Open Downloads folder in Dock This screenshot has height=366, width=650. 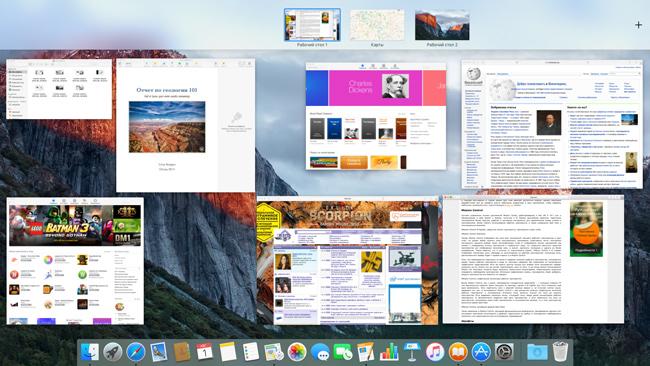click(x=537, y=352)
